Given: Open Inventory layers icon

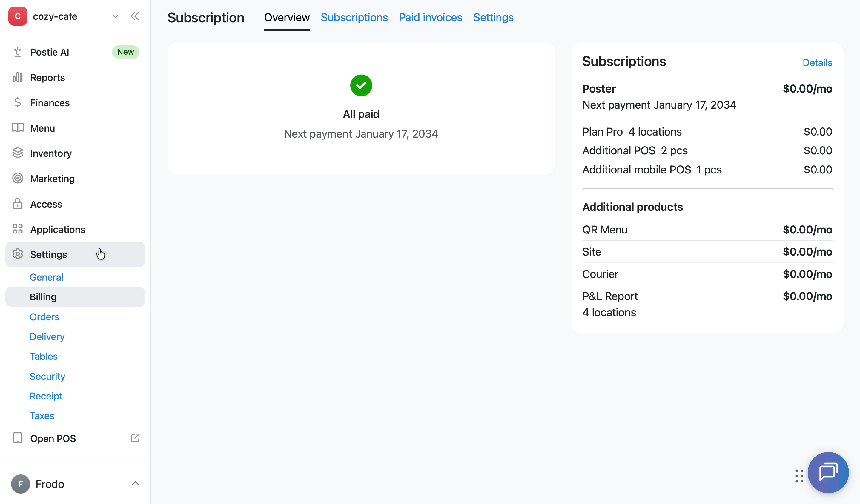Looking at the screenshot, I should point(18,153).
